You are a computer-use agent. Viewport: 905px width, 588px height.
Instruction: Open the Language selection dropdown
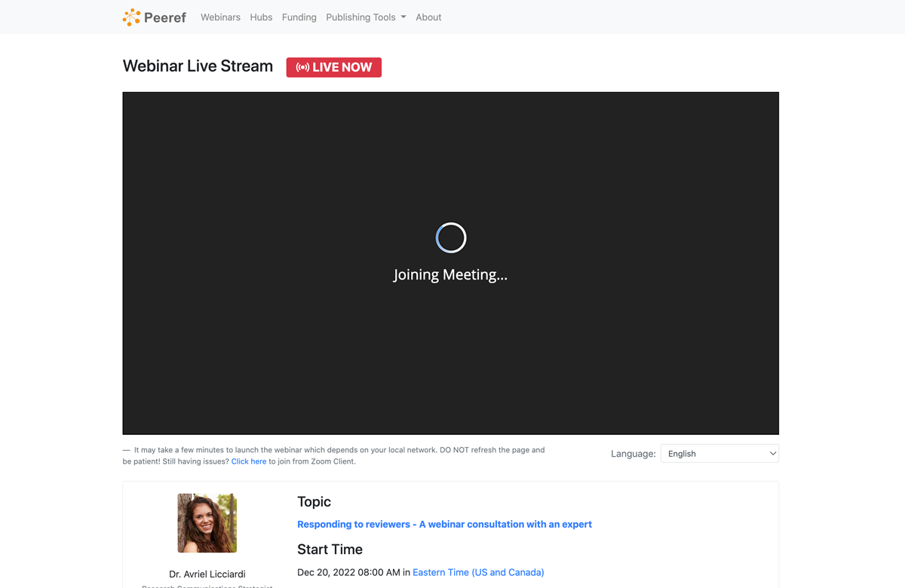click(x=719, y=454)
